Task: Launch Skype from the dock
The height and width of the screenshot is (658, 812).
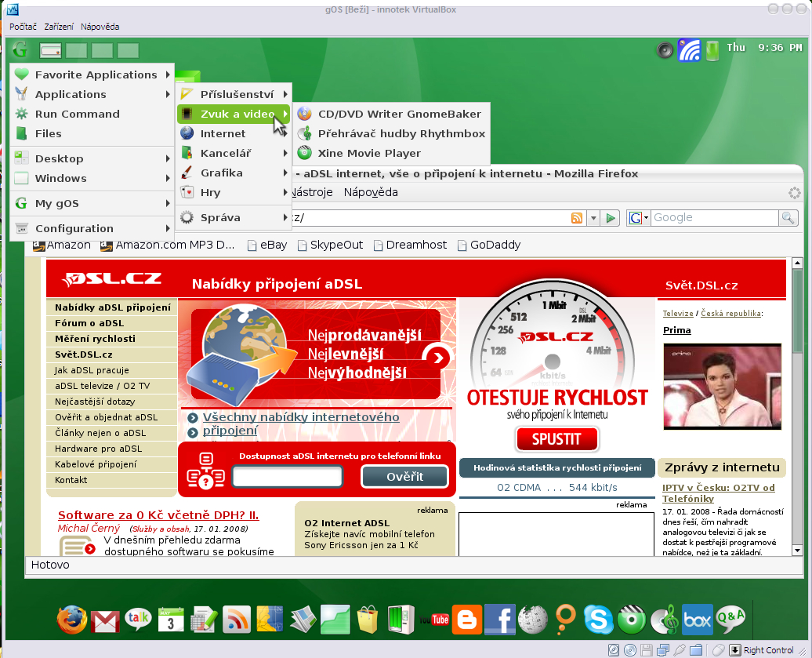Action: pyautogui.click(x=599, y=620)
